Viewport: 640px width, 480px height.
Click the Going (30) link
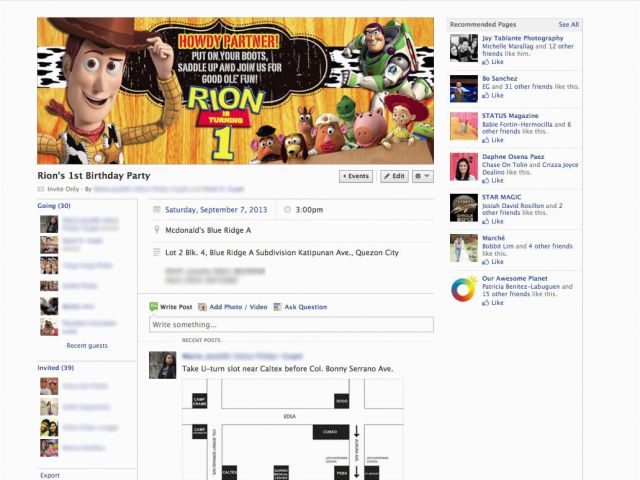point(54,206)
